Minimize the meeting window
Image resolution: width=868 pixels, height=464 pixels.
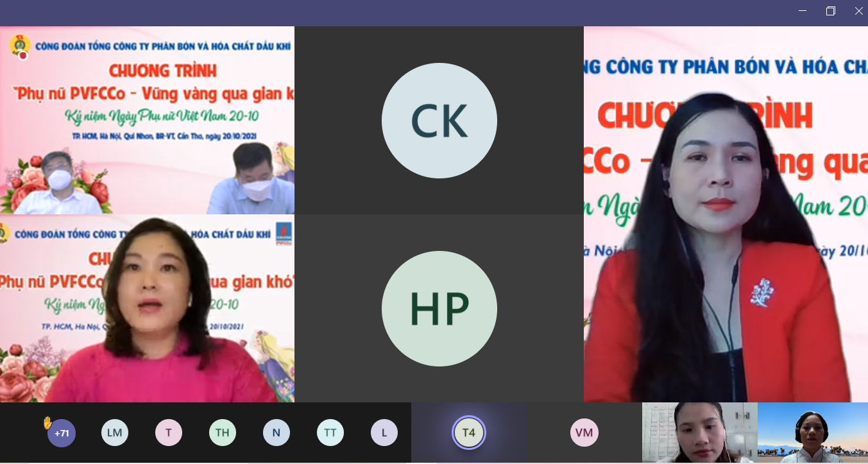(x=803, y=11)
